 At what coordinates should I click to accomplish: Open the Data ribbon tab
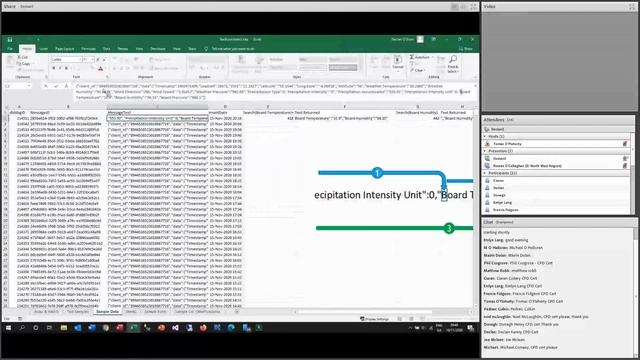[x=107, y=49]
